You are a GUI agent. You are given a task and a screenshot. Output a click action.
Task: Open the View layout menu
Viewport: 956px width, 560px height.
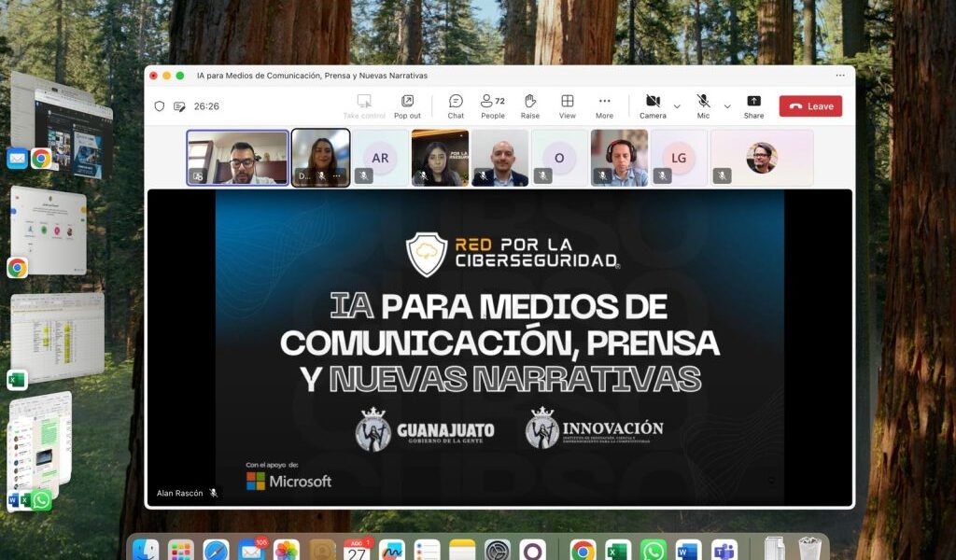[x=567, y=105]
